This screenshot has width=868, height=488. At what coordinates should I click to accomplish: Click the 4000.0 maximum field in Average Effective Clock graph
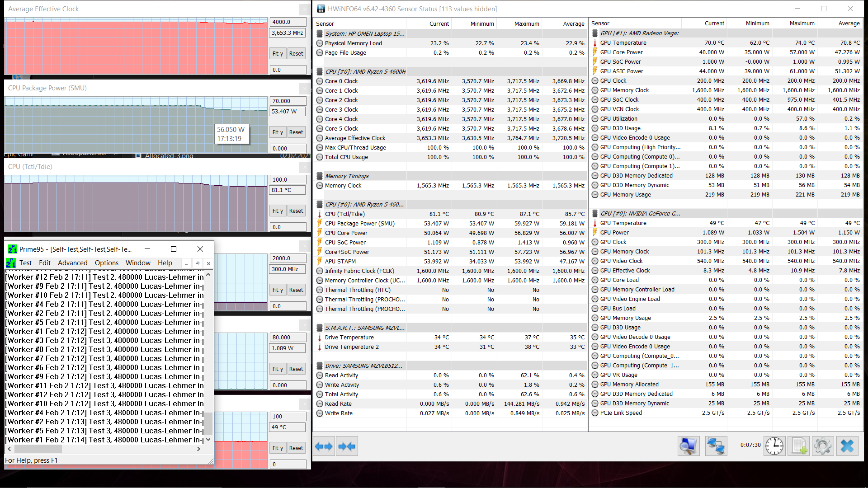tap(288, 22)
